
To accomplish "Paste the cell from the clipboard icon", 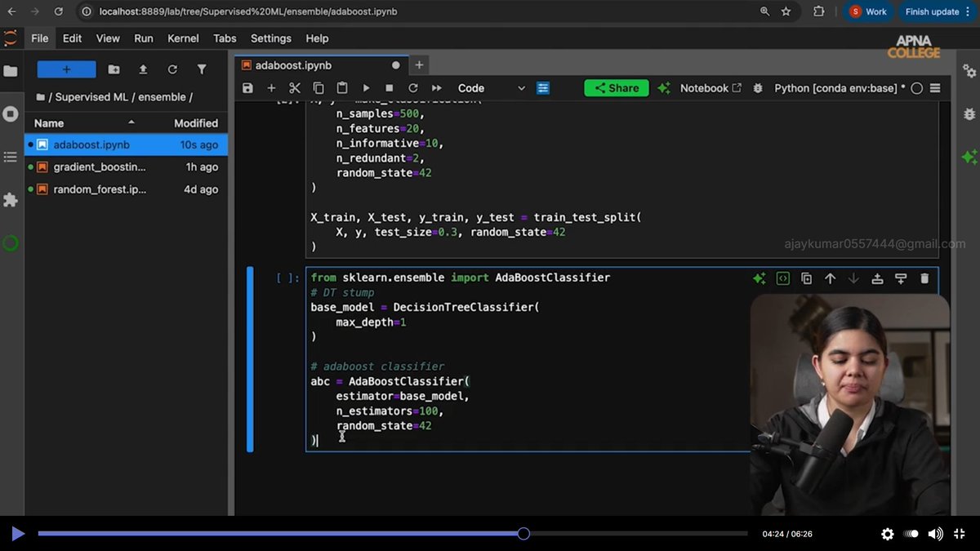I will point(342,88).
